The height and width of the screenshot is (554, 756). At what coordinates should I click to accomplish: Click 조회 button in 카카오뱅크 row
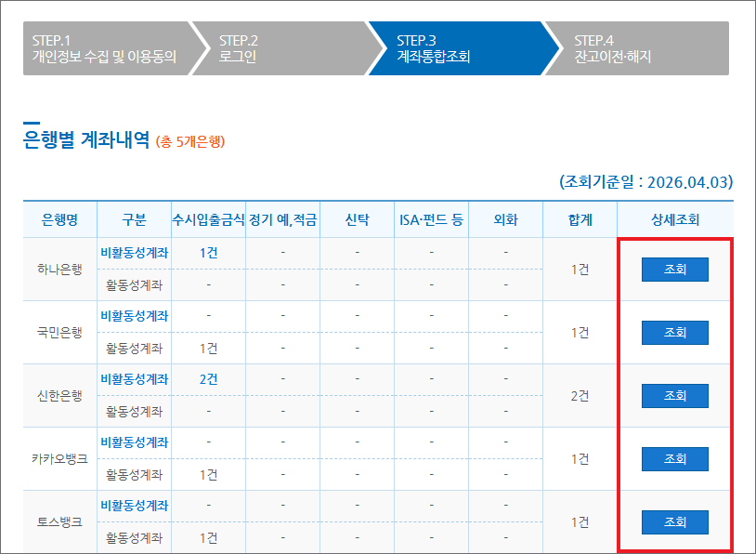tap(674, 459)
